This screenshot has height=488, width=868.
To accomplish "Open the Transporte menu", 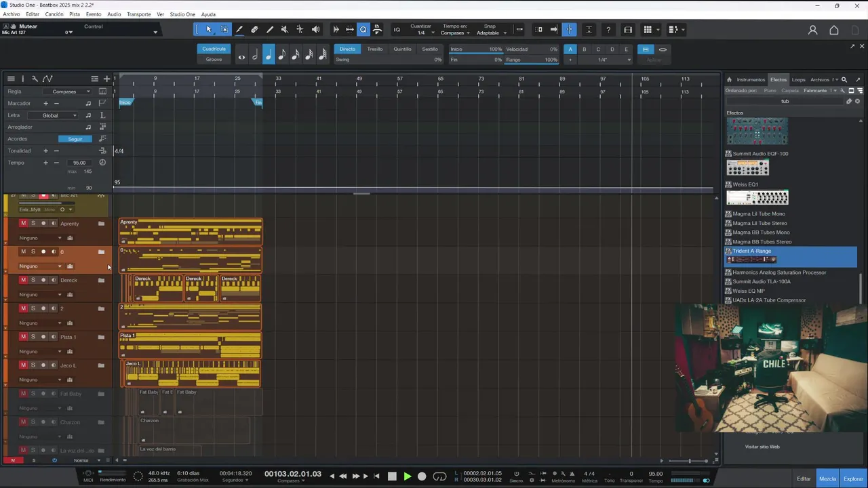I will pyautogui.click(x=139, y=14).
